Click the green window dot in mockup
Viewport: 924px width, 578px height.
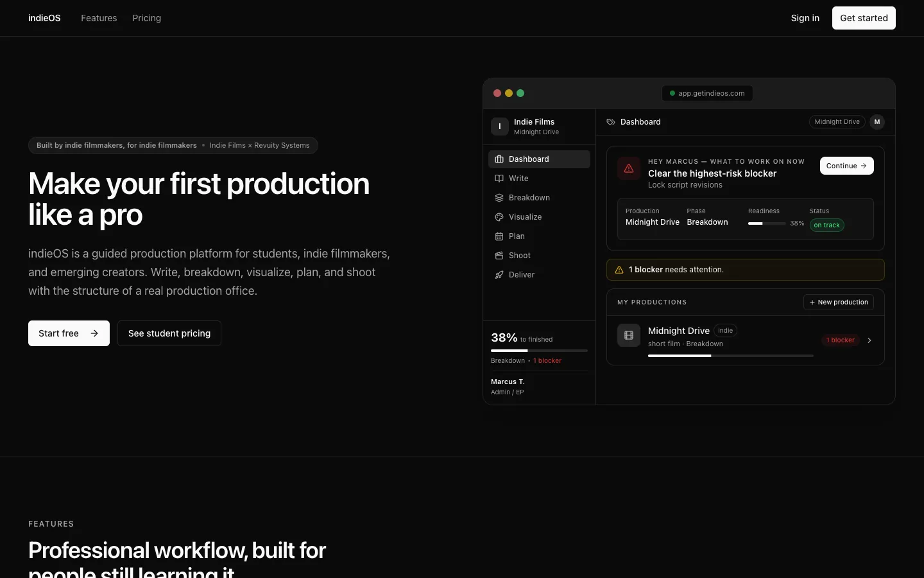click(520, 93)
